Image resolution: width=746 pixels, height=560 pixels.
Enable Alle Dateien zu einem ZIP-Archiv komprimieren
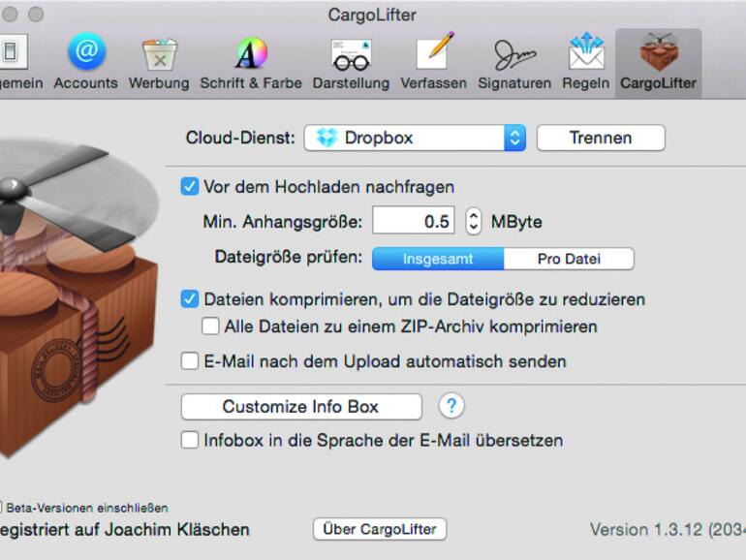tap(210, 327)
